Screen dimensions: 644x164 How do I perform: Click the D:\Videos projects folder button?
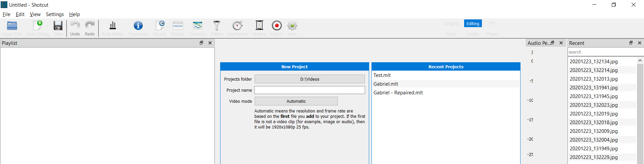(310, 79)
